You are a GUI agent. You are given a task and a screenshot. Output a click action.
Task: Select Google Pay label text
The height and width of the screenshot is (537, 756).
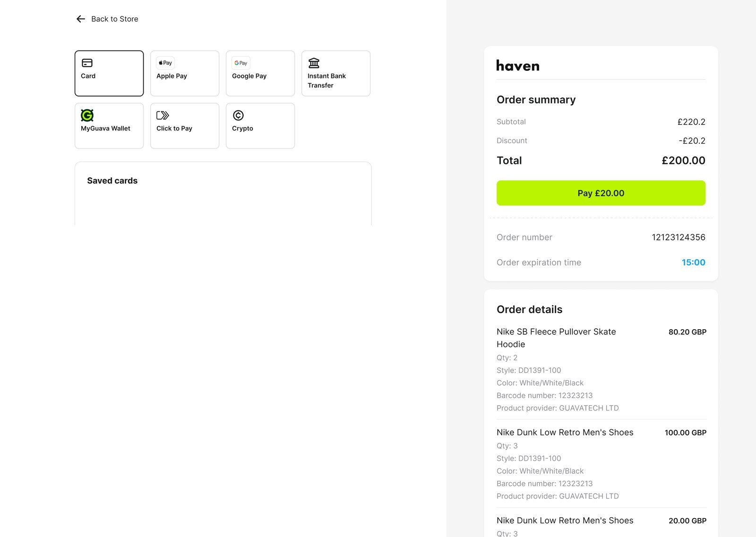(x=249, y=76)
